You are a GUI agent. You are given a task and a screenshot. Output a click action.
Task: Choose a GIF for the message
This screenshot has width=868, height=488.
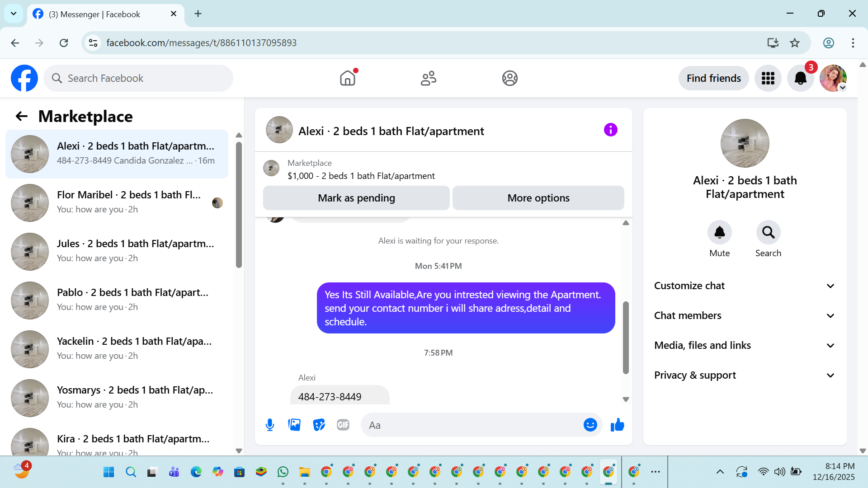(343, 425)
